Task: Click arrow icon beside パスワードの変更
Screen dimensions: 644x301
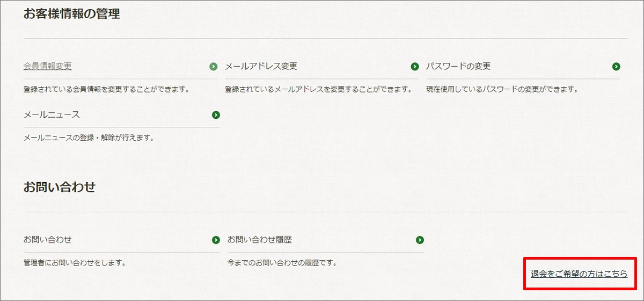Action: (616, 67)
